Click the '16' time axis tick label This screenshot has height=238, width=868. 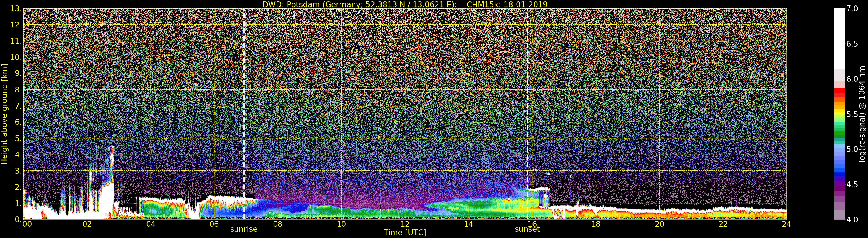tap(532, 224)
